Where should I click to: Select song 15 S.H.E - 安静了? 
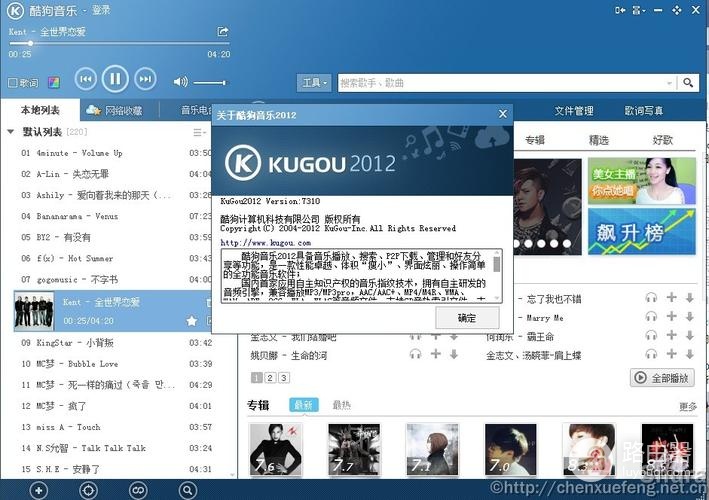[117, 469]
